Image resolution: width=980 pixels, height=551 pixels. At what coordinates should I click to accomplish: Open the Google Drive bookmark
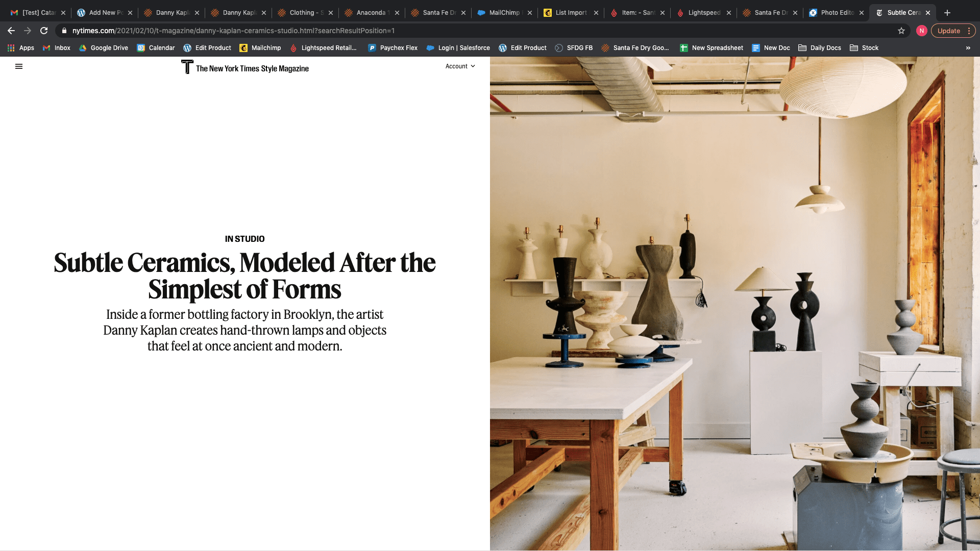click(x=104, y=48)
